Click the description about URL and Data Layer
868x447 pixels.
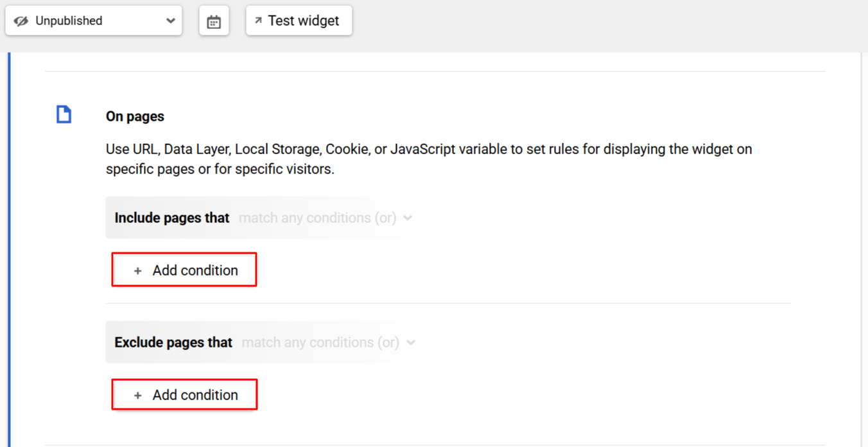coord(429,159)
